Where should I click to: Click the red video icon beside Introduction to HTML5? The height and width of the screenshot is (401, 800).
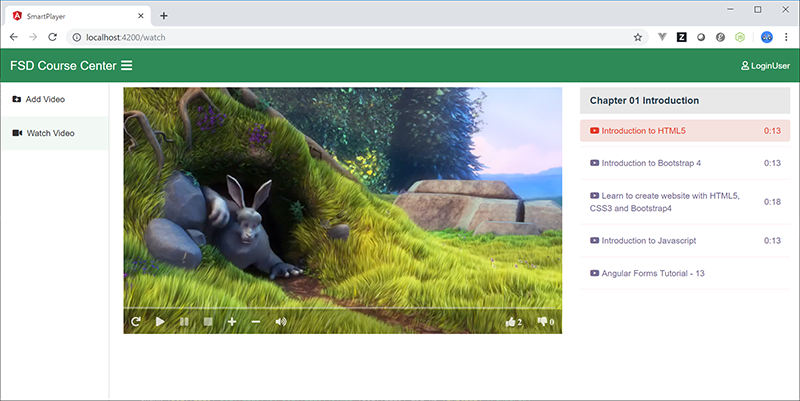594,131
